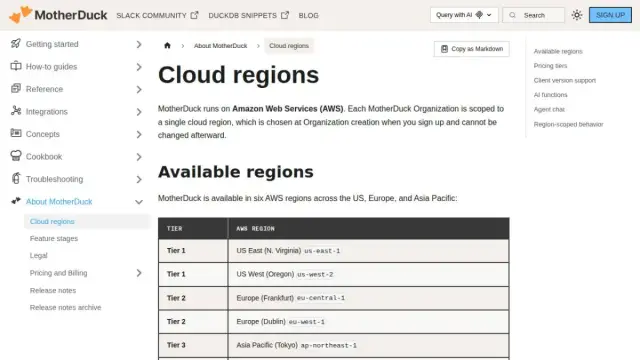The height and width of the screenshot is (360, 640).
Task: Go to home via breadcrumb house icon
Action: tap(167, 46)
